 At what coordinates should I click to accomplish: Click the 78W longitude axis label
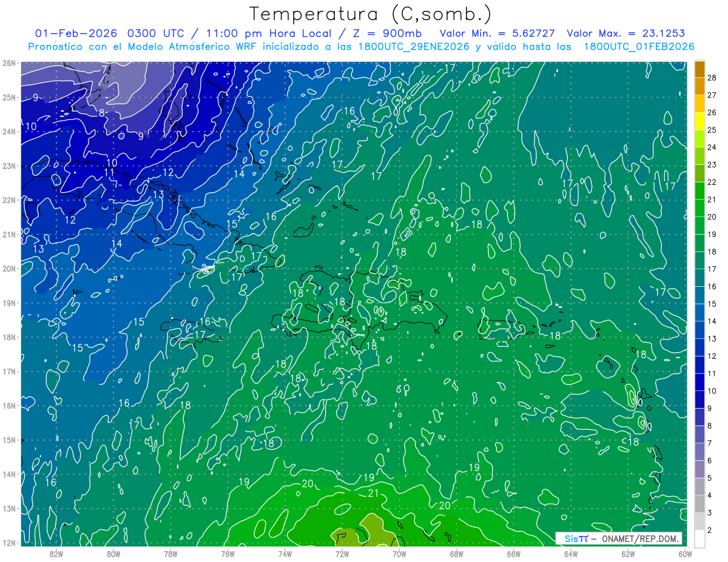pyautogui.click(x=170, y=554)
